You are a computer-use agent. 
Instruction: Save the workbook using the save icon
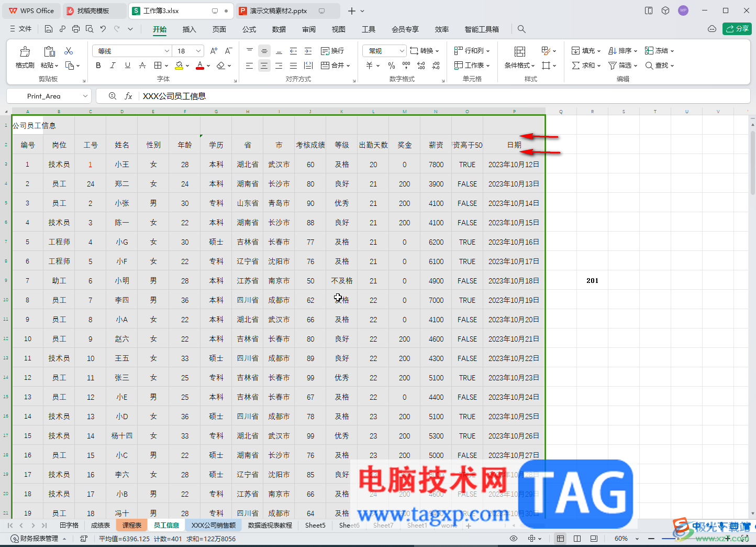[49, 29]
